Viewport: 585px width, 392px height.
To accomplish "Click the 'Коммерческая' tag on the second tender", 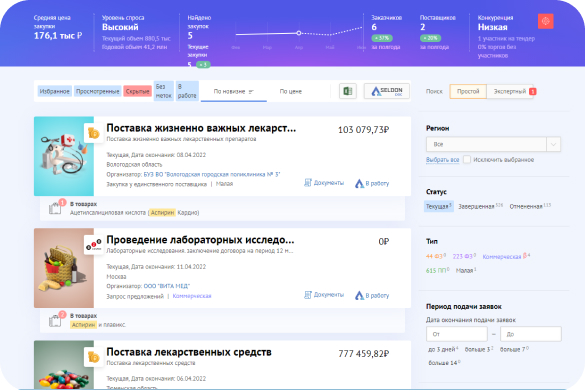I will pyautogui.click(x=192, y=296).
